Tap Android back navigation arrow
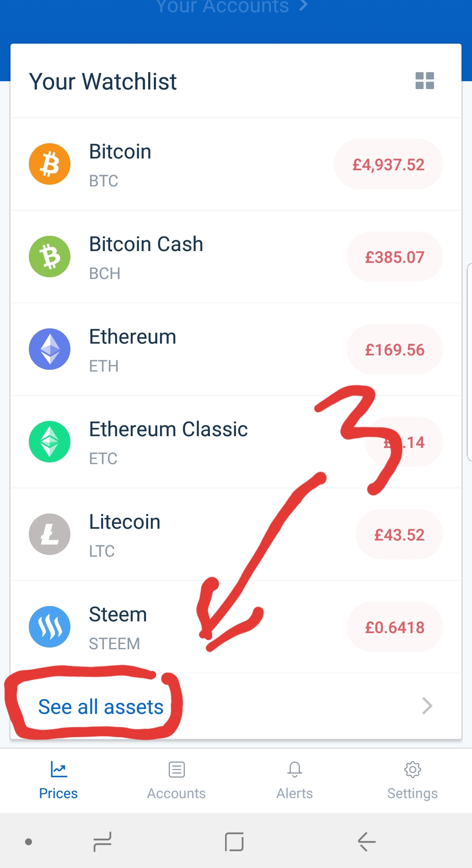The width and height of the screenshot is (472, 868). (367, 841)
